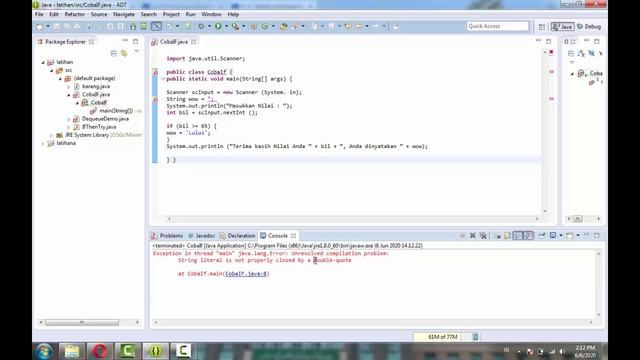Open the Navigate menu
The height and width of the screenshot is (360, 640).
[x=124, y=14]
